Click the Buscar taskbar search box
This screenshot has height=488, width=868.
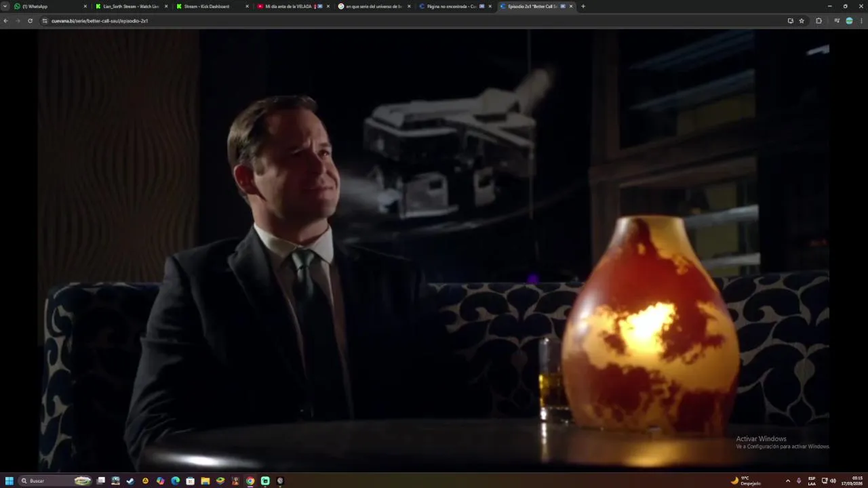coord(56,481)
